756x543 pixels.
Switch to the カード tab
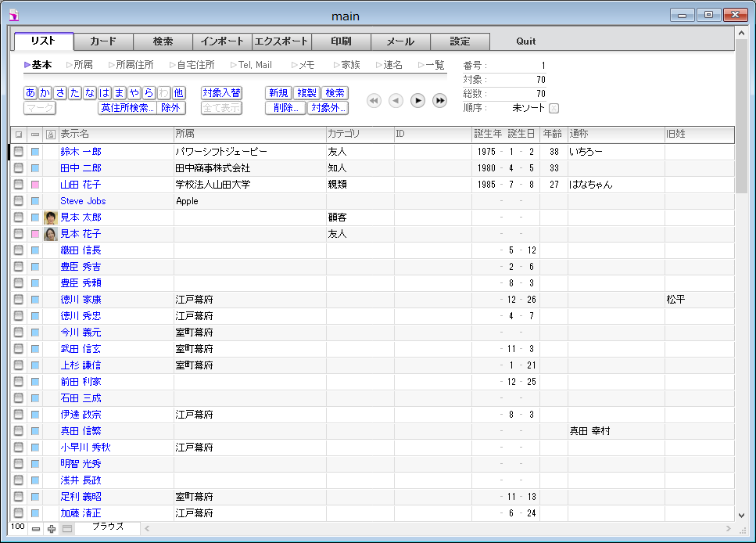(x=103, y=41)
